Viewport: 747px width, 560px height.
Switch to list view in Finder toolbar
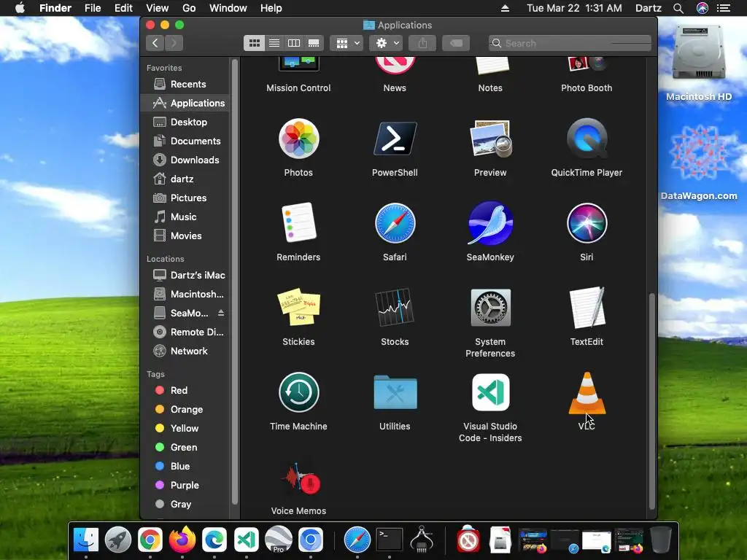pyautogui.click(x=274, y=43)
